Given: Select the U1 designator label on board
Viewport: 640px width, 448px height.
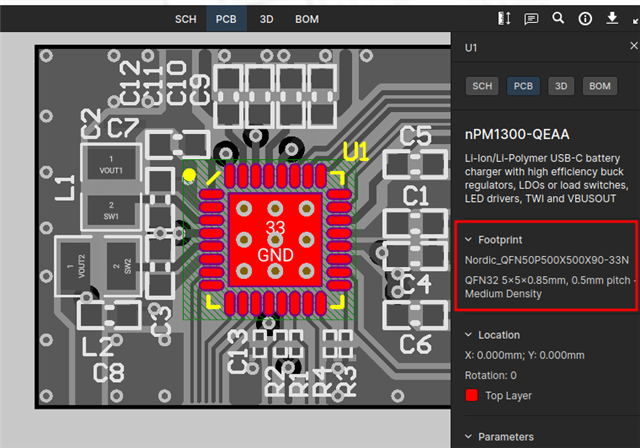Looking at the screenshot, I should tap(356, 152).
